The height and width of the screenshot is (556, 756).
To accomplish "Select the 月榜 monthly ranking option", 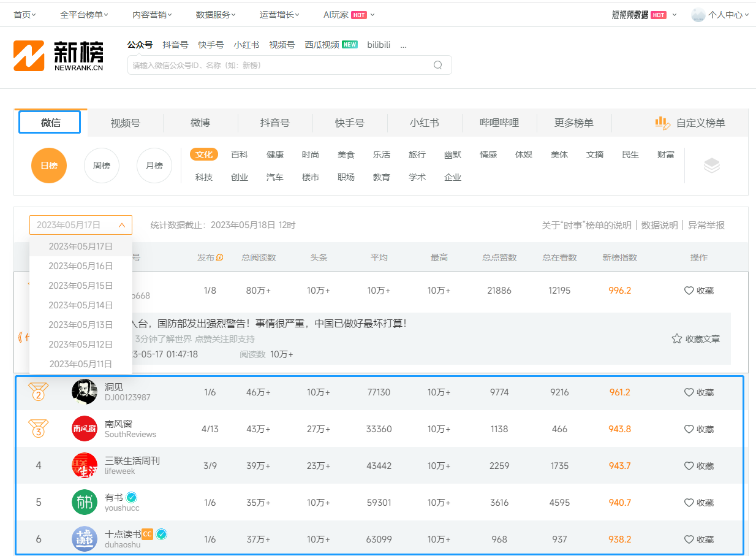I will point(154,166).
